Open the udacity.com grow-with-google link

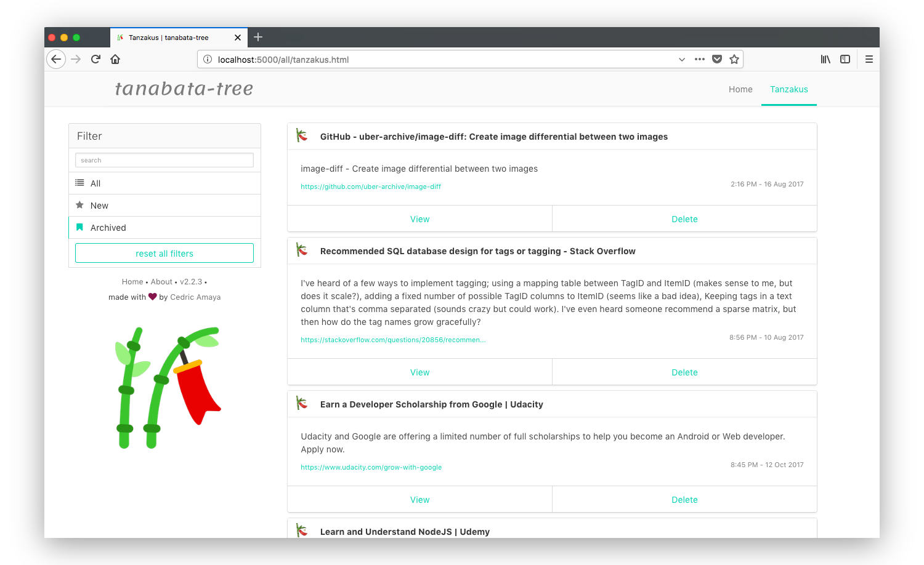(x=371, y=467)
